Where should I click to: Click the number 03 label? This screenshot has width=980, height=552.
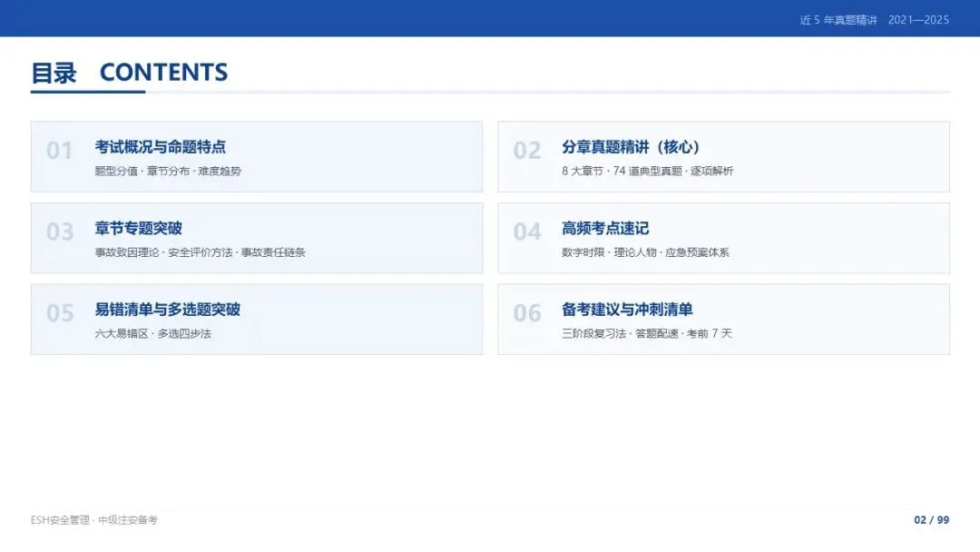pos(60,232)
